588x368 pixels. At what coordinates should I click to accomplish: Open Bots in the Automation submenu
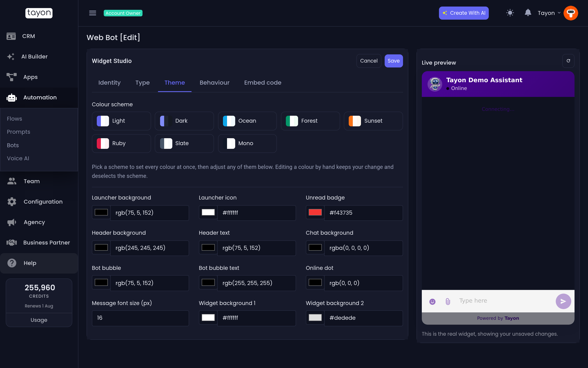(13, 145)
